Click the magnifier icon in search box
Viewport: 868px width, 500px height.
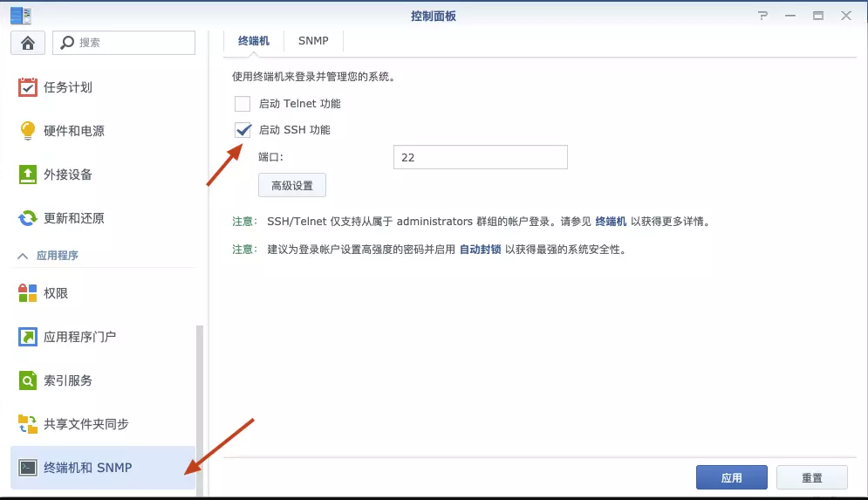coord(67,43)
